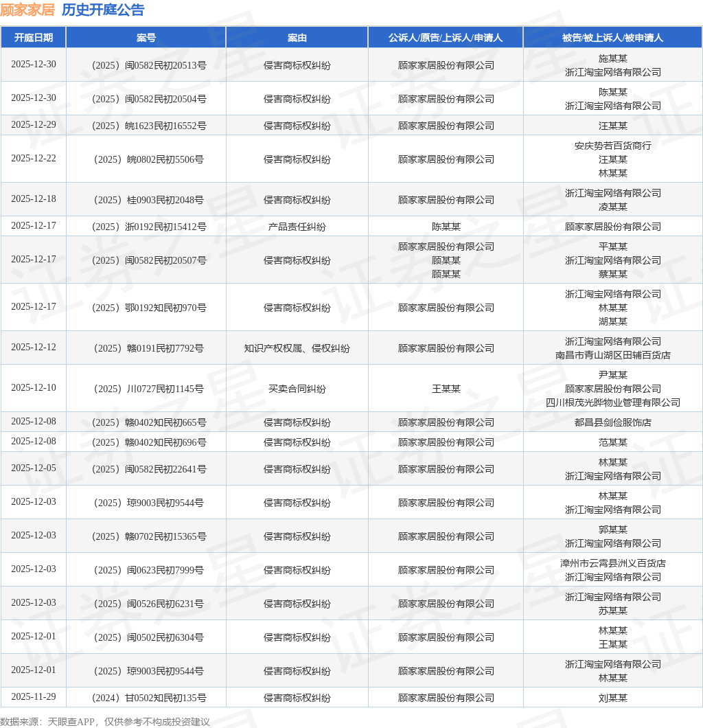Click case number 赣0402知民初665号
This screenshot has width=703, height=728.
click(149, 422)
